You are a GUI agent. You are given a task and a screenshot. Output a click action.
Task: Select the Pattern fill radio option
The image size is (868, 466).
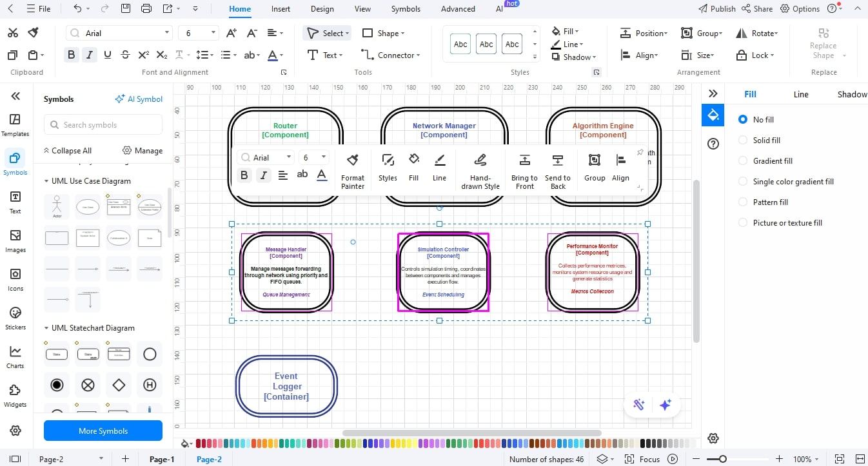coord(743,202)
